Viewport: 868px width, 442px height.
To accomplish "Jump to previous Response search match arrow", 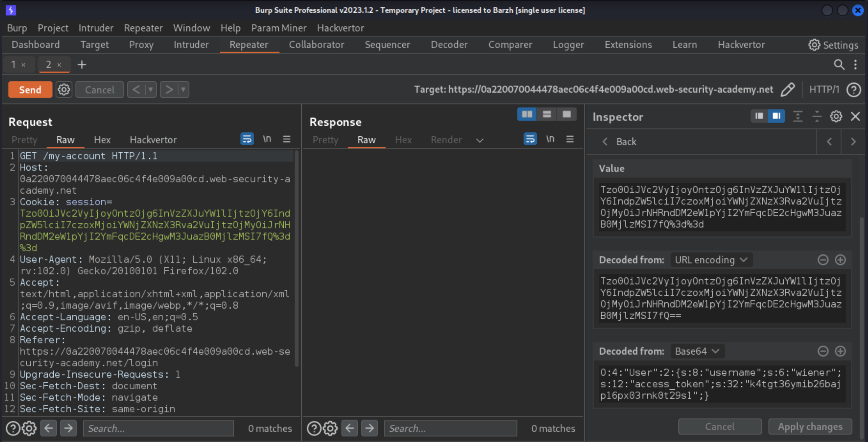I will pyautogui.click(x=349, y=428).
